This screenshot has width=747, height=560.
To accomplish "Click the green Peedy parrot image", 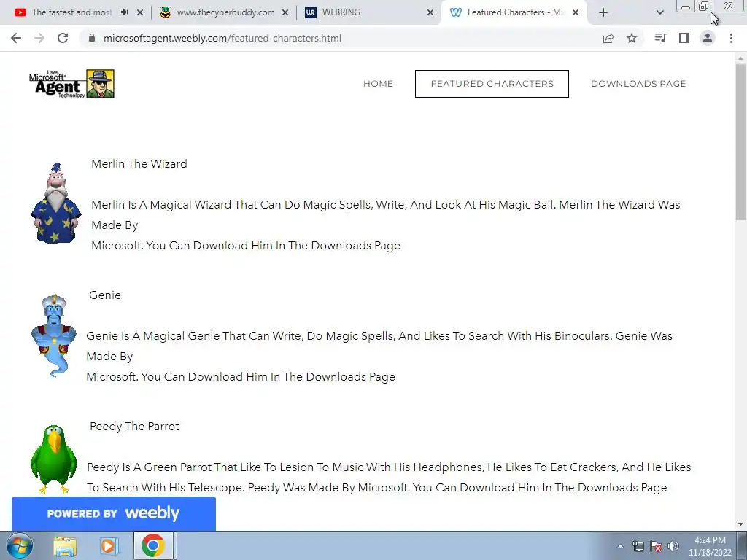I will (53, 459).
